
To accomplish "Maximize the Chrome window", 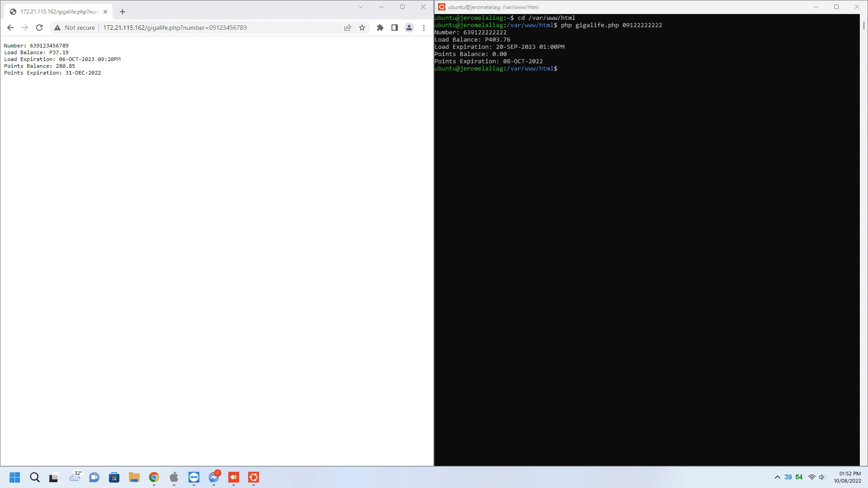I will [402, 7].
